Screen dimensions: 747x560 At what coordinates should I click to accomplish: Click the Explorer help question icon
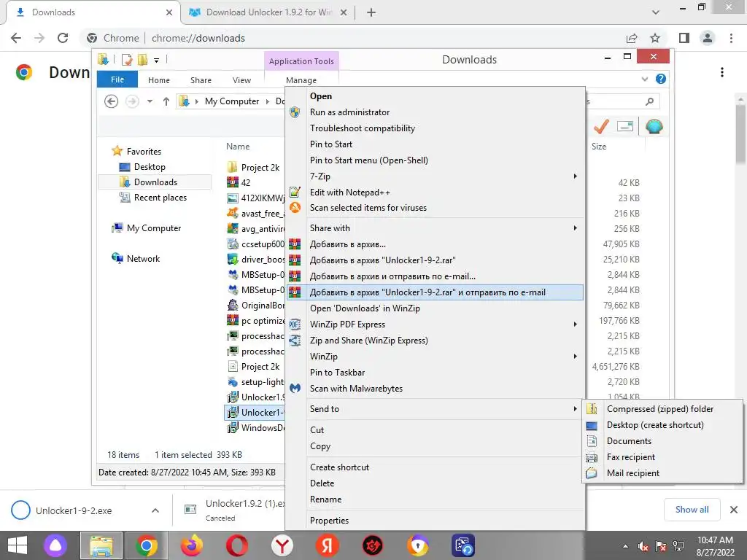pyautogui.click(x=661, y=79)
